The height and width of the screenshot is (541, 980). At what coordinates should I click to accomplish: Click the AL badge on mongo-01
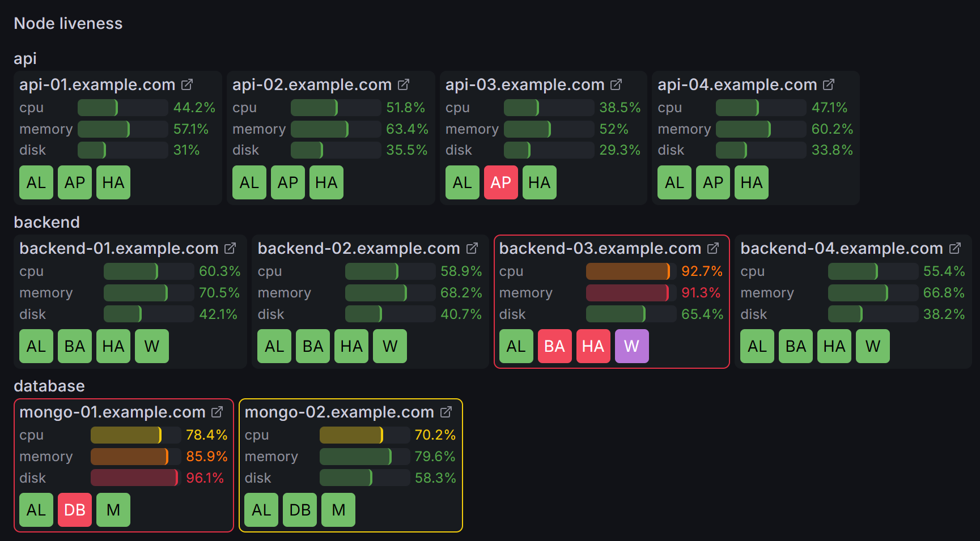click(x=36, y=510)
